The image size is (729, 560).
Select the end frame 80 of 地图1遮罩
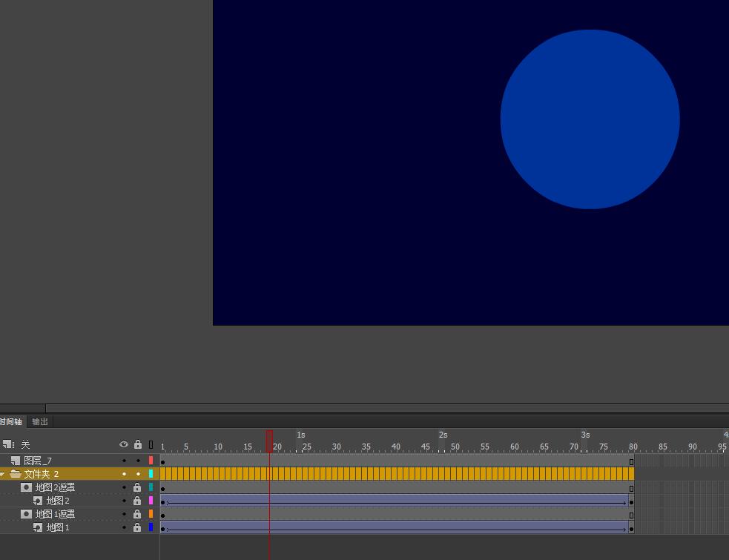(x=631, y=515)
